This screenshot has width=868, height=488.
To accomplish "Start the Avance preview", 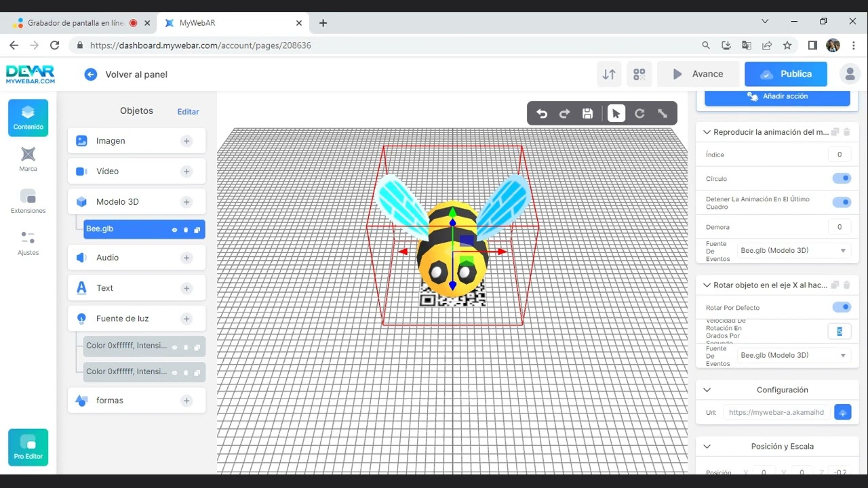I will click(x=698, y=75).
